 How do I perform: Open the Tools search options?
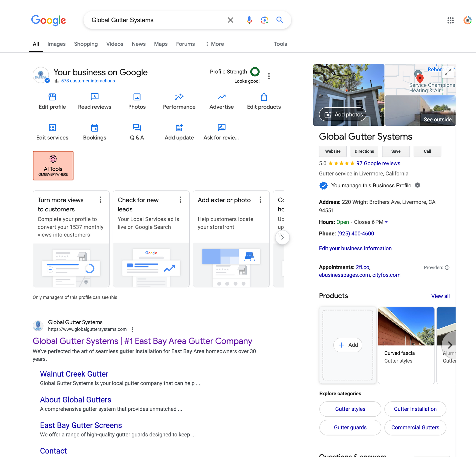pyautogui.click(x=280, y=44)
